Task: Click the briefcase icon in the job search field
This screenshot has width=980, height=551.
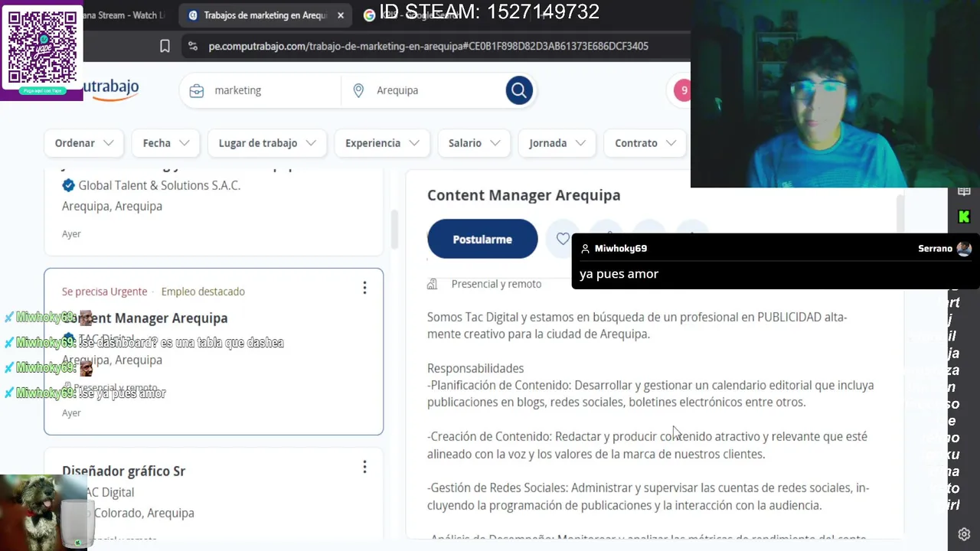Action: tap(197, 90)
